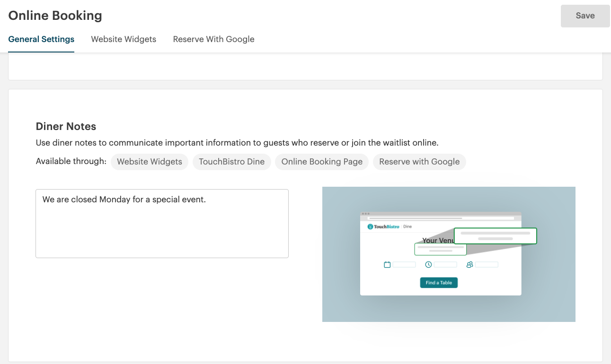
Task: Click the party size field in the preview
Action: pos(487,264)
